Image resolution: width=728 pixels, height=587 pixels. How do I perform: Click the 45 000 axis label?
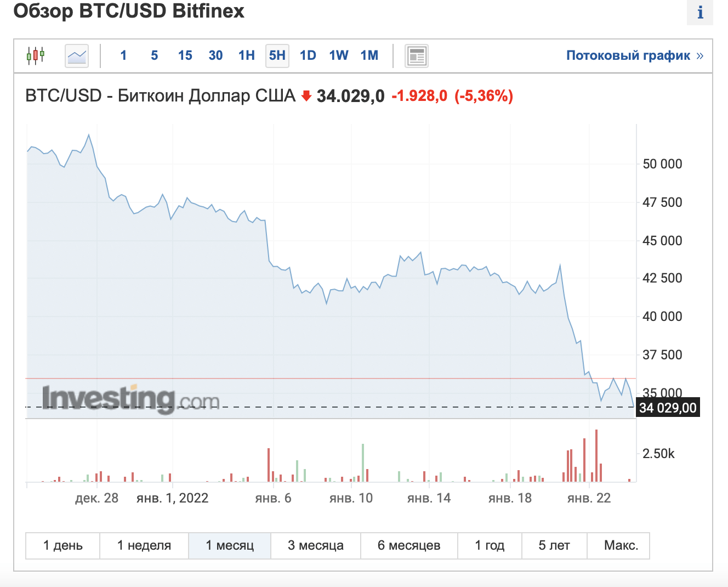point(662,241)
